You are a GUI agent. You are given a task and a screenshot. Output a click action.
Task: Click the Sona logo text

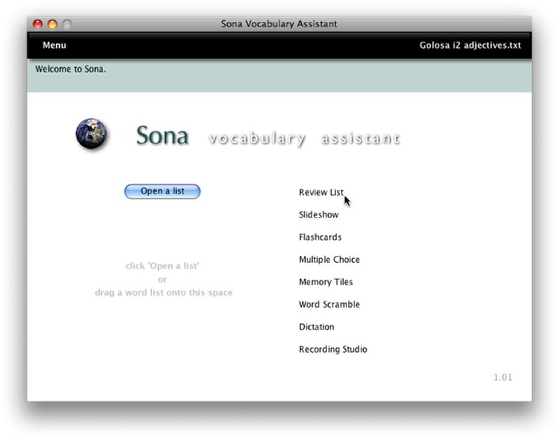[x=162, y=135]
